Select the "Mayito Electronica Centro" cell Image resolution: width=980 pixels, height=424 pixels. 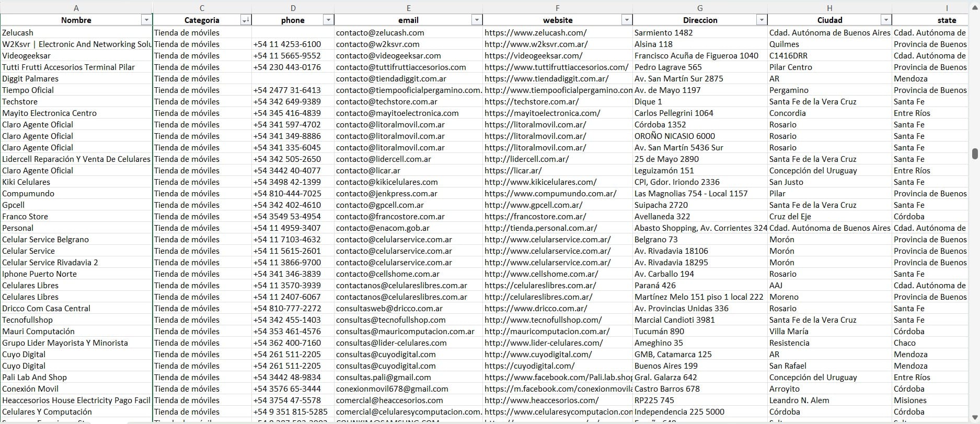(x=76, y=113)
